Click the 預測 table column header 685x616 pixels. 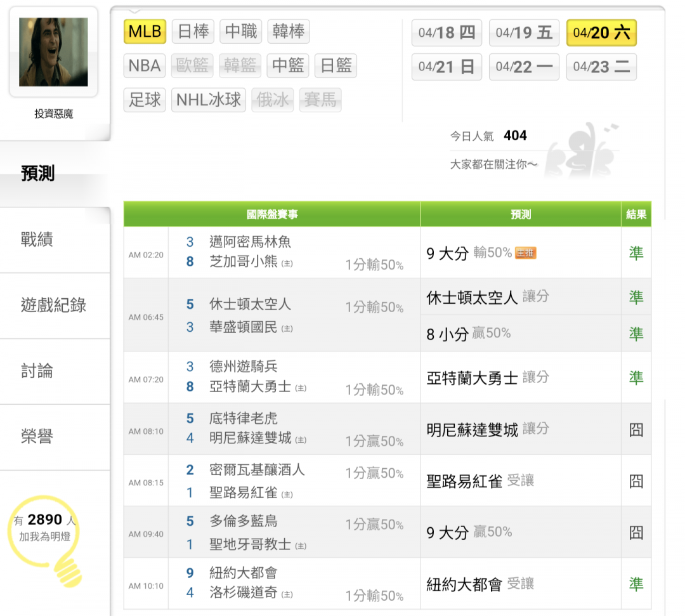(x=521, y=214)
